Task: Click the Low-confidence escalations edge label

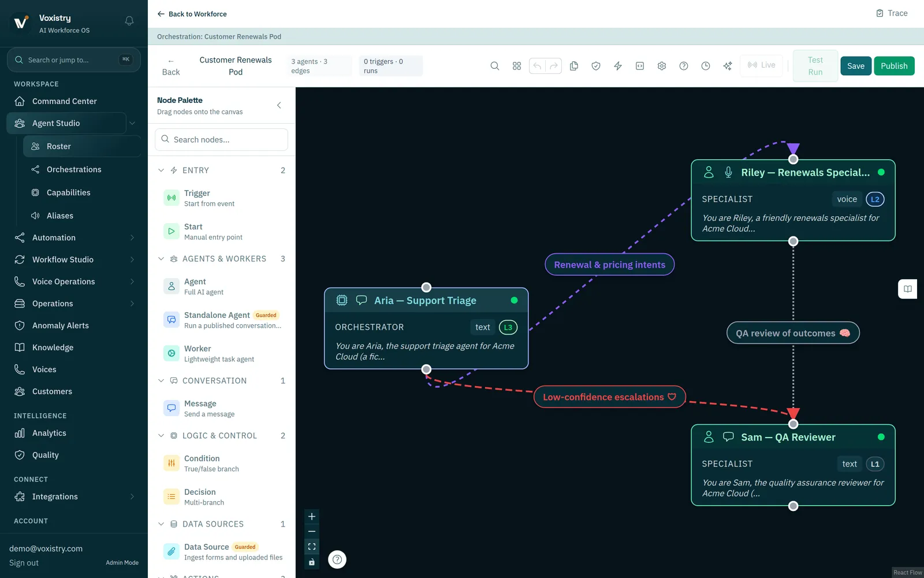Action: (609, 397)
